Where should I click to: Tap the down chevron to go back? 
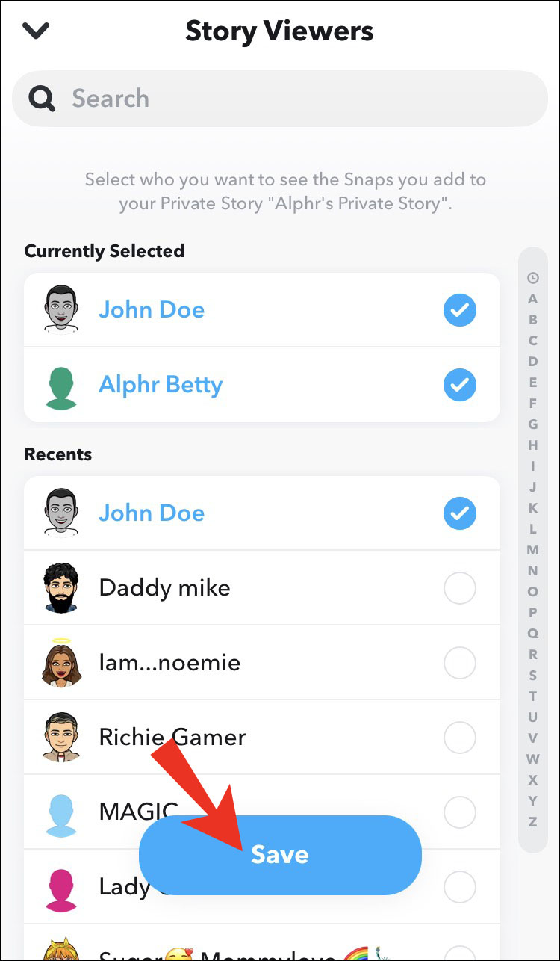click(x=36, y=31)
